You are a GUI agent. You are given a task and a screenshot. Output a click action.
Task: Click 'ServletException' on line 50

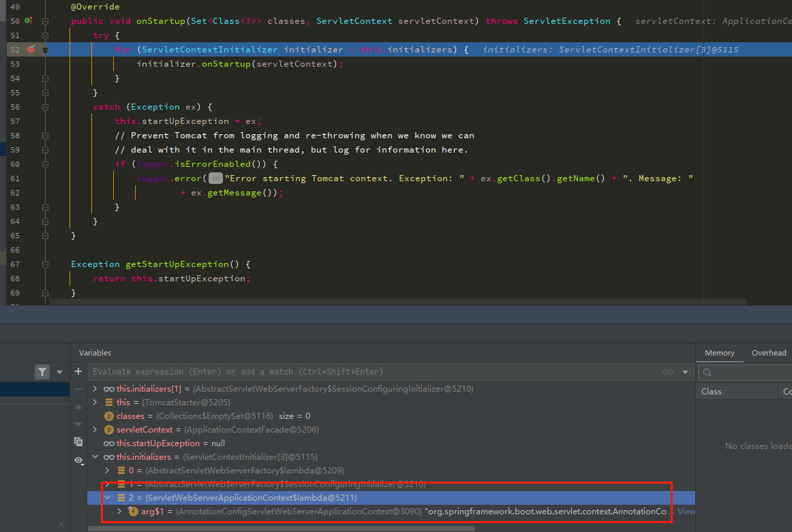tap(566, 20)
